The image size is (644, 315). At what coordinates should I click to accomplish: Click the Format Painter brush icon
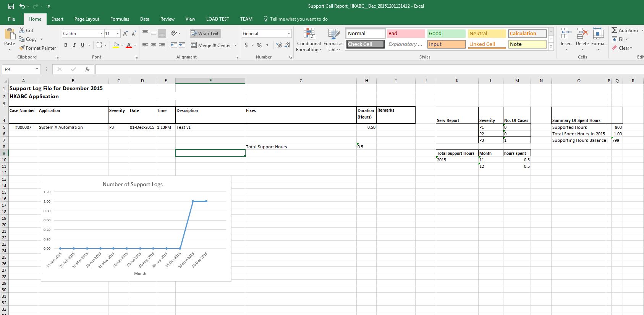[x=22, y=48]
